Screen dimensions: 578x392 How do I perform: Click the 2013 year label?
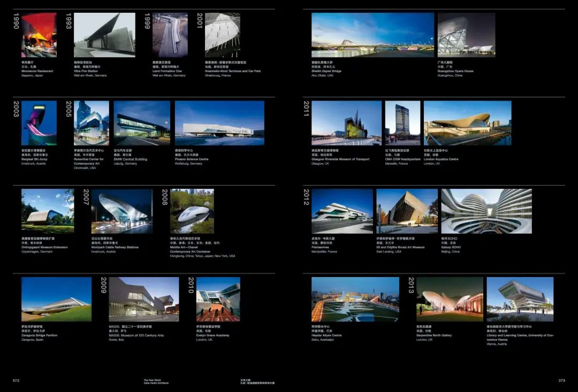(412, 285)
